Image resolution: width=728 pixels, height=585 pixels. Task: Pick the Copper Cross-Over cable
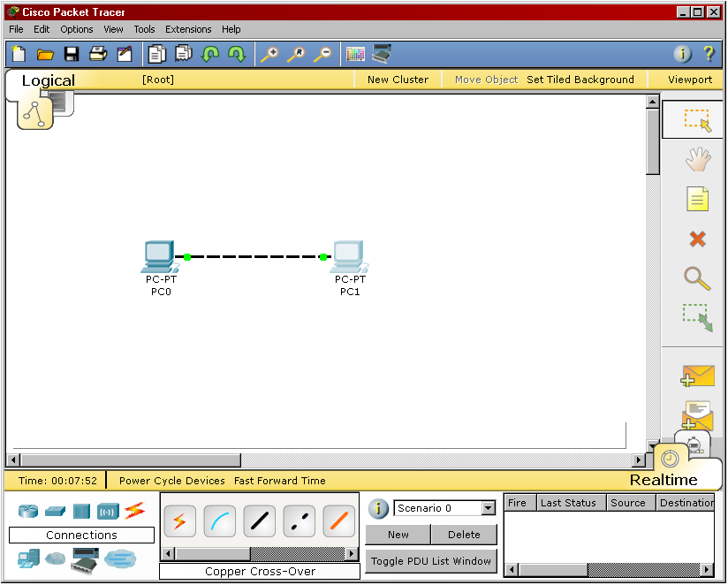[299, 521]
